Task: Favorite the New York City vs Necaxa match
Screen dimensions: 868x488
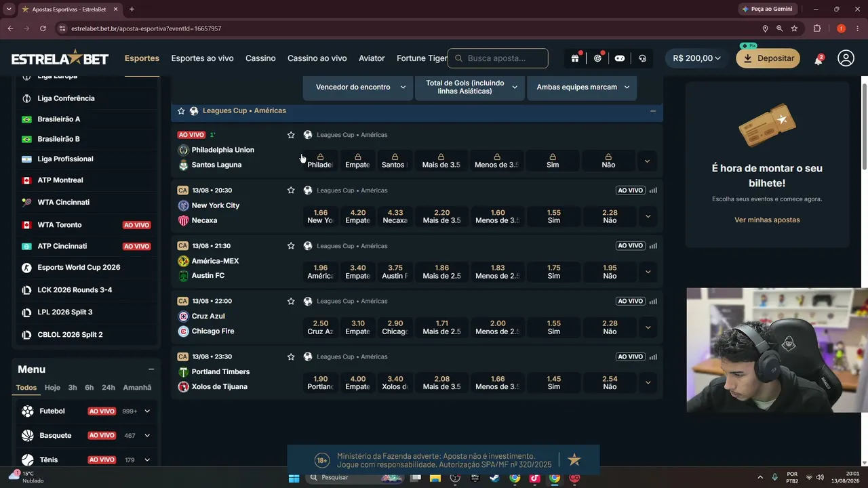Action: (x=291, y=190)
